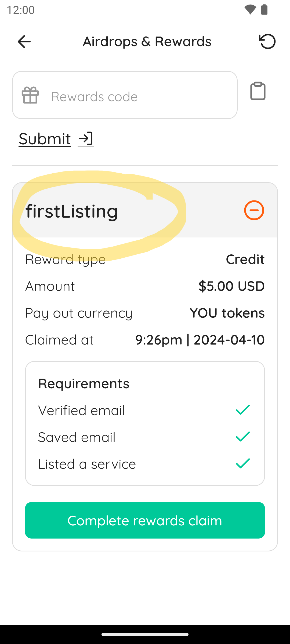Tap the bottom navigation gesture bar
The width and height of the screenshot is (290, 644).
145,634
